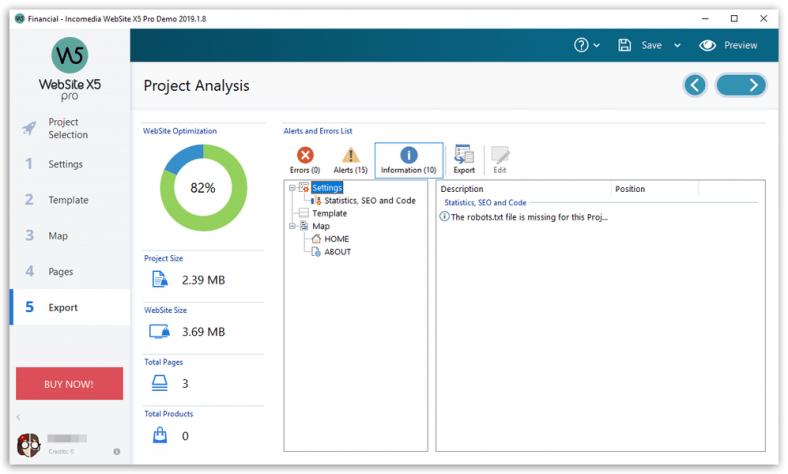Select the ABOUT page in tree
The width and height of the screenshot is (788, 474).
[337, 252]
